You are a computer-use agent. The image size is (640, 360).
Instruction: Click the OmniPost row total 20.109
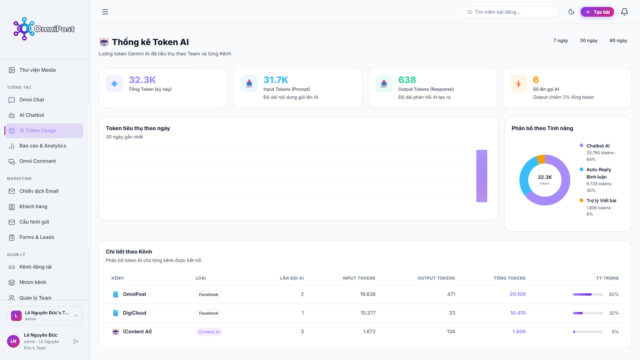coord(518,294)
